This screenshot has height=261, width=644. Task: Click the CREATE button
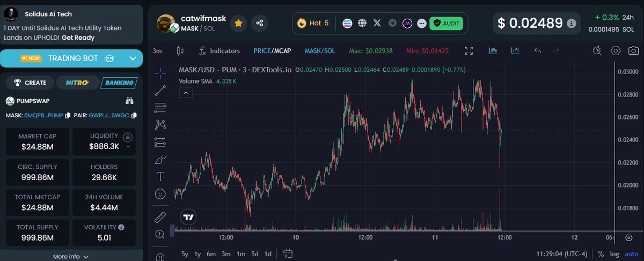click(30, 83)
